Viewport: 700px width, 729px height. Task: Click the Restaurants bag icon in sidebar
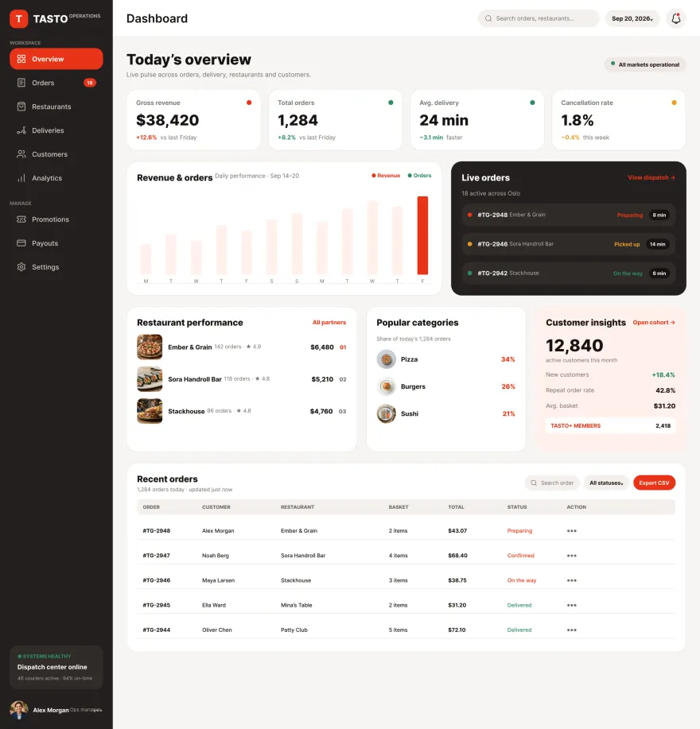point(21,107)
